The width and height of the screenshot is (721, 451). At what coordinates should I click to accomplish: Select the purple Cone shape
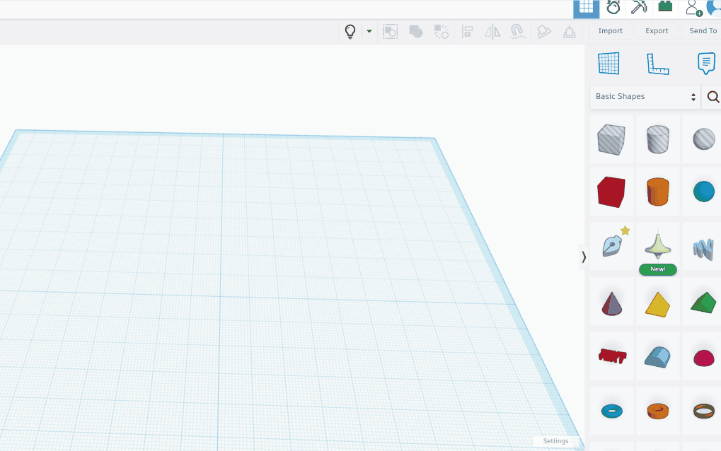tap(611, 302)
